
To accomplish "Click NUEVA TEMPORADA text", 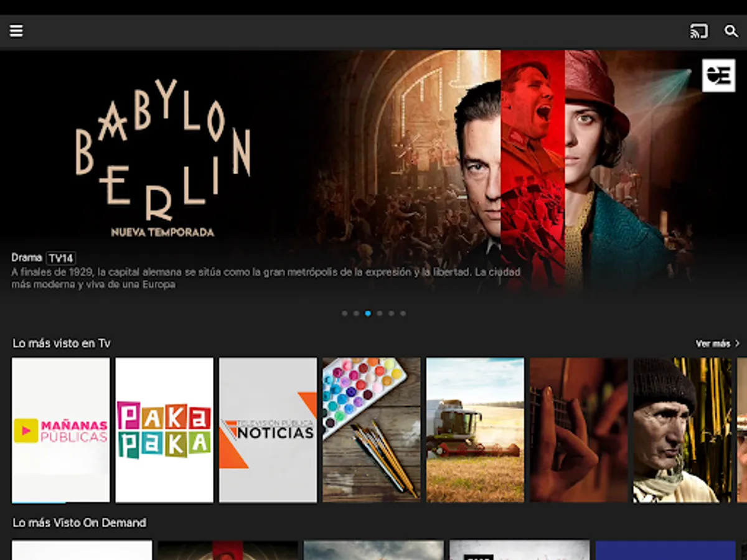I will click(162, 232).
